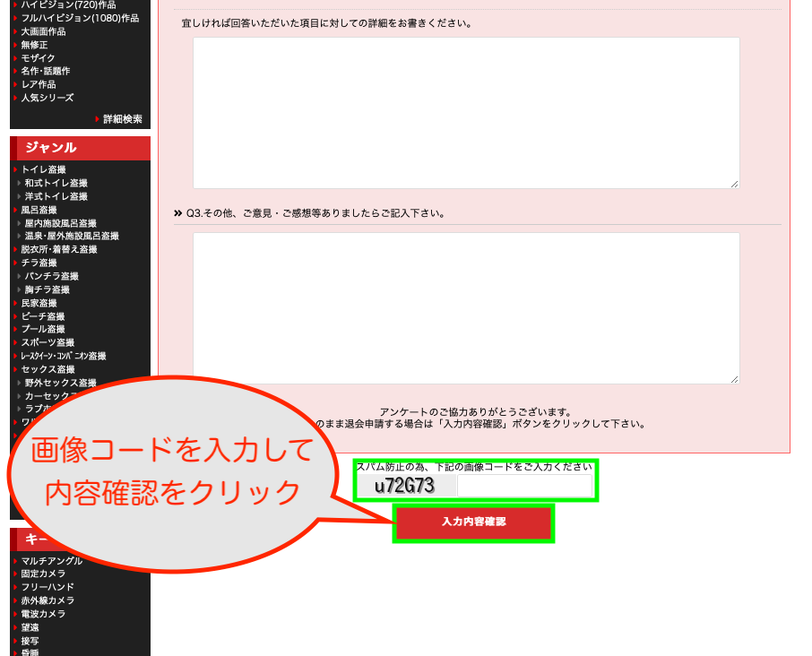Select the マルチアングル keyword link
This screenshot has height=656, width=812.
pyautogui.click(x=51, y=561)
